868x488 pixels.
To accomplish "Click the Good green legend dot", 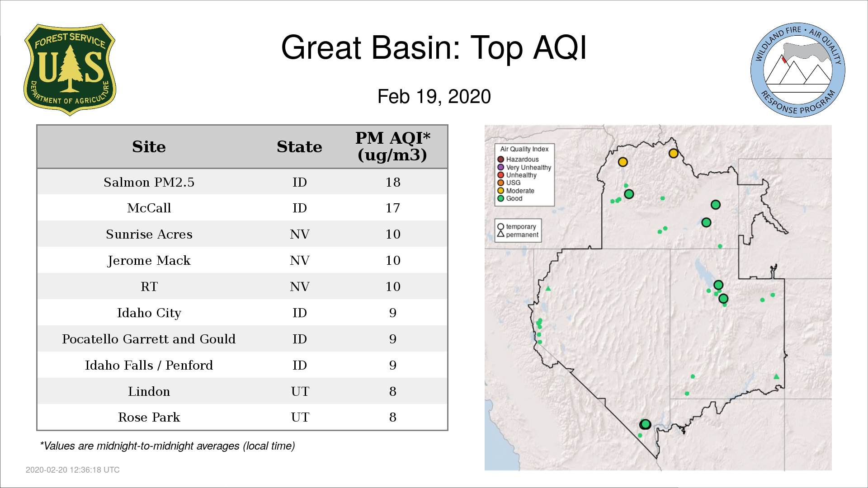I will (x=500, y=198).
